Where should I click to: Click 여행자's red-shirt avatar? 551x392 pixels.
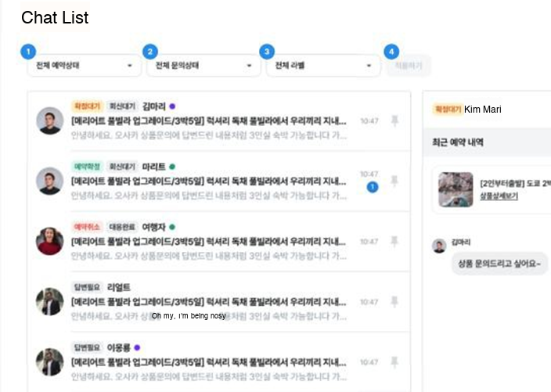(x=49, y=241)
